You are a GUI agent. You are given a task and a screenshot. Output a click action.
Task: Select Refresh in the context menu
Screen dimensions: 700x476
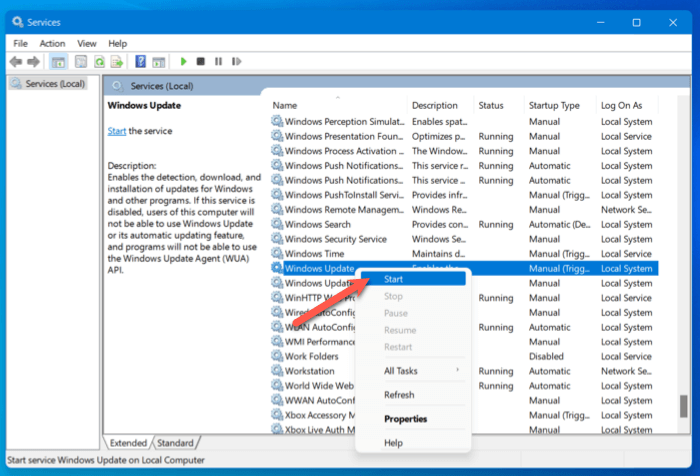click(399, 395)
